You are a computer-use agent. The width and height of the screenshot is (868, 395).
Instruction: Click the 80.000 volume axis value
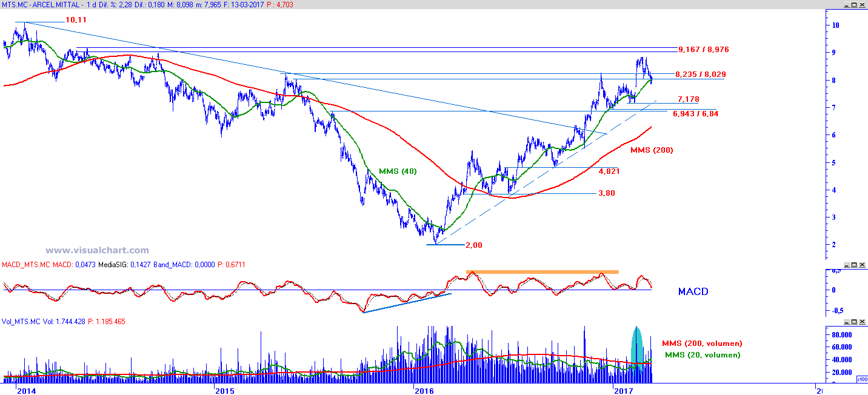[x=843, y=334]
